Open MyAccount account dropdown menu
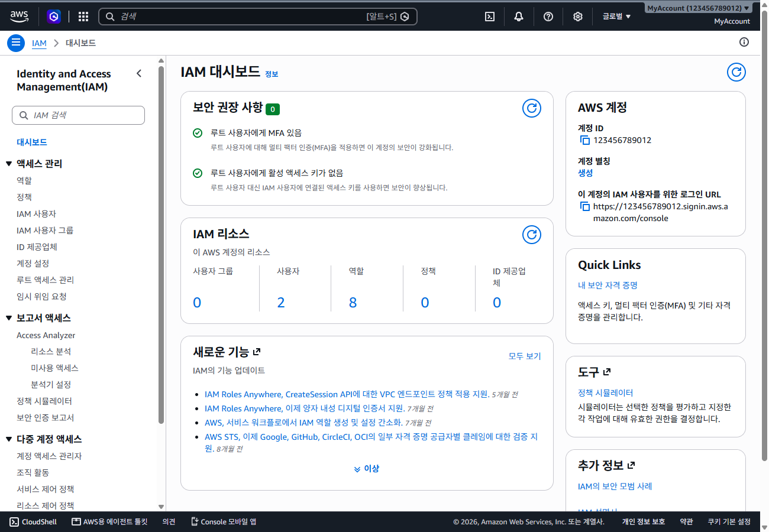 tap(699, 8)
